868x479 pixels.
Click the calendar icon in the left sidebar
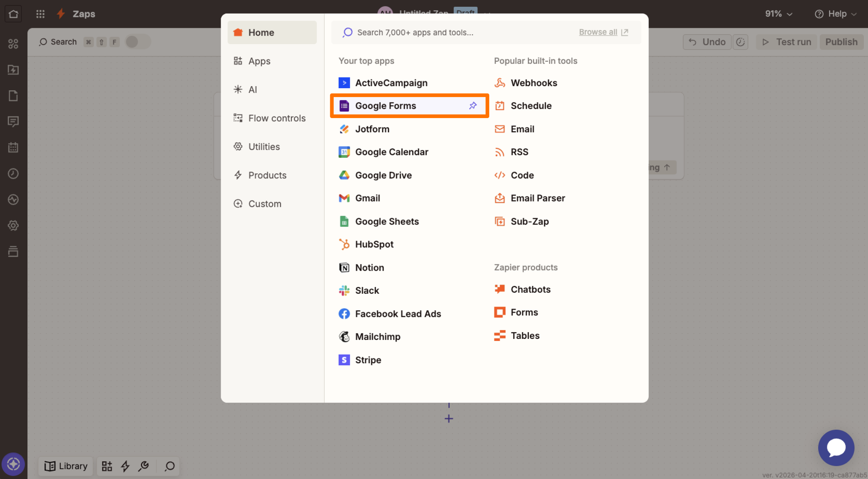(13, 147)
